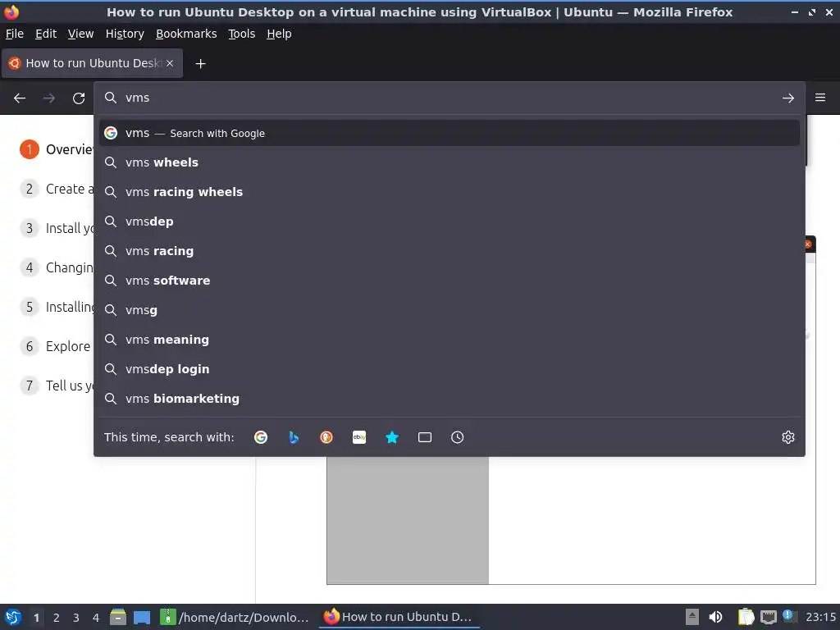Go to tutorial step 1 Overview
This screenshot has height=630, width=840.
57,149
